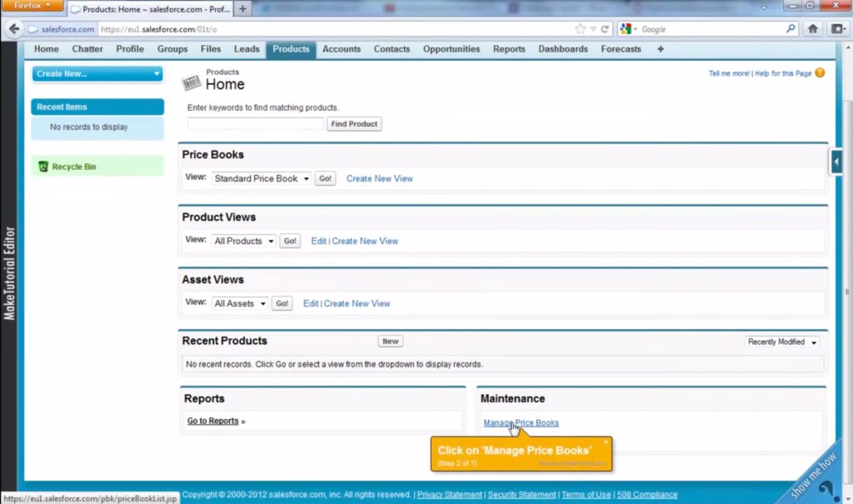
Task: Select the Products: Home browser tab
Action: click(150, 9)
